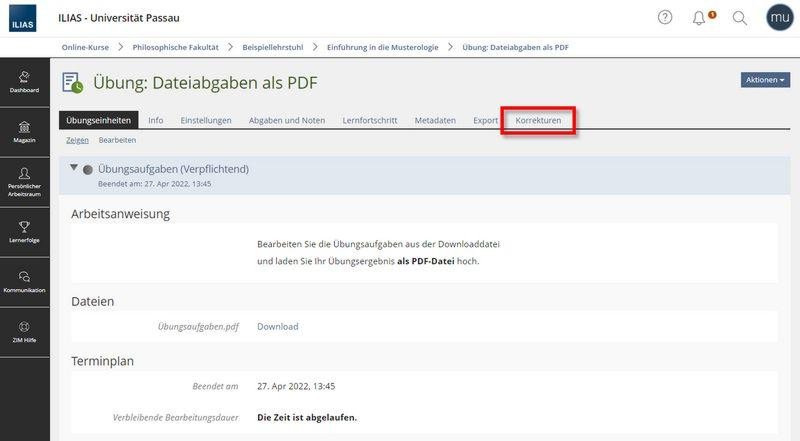Open Magazin in the sidebar
Viewport: 800px width, 441px height.
pyautogui.click(x=24, y=132)
